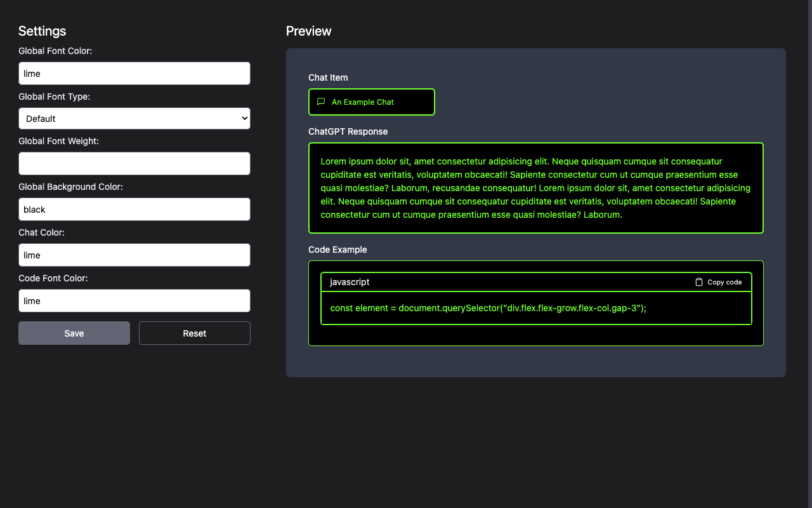Image resolution: width=812 pixels, height=508 pixels.
Task: Click the ChatGPT Response preview box
Action: pyautogui.click(x=536, y=188)
